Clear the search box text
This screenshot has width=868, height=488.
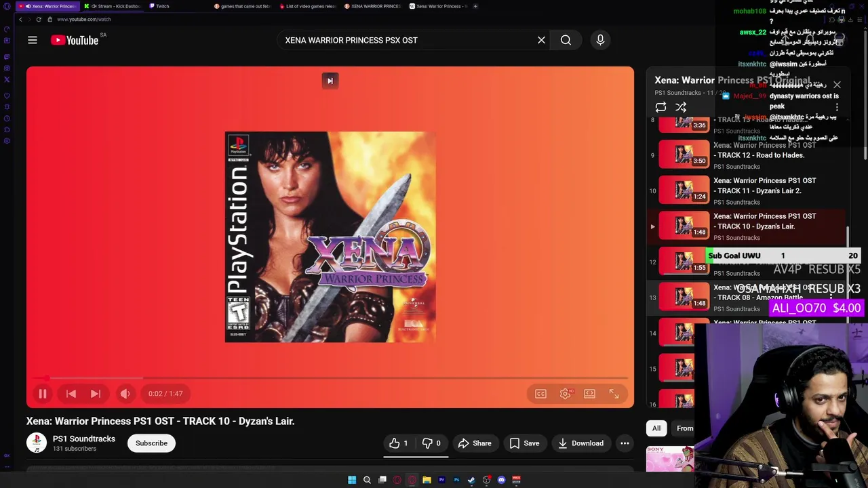(x=541, y=40)
